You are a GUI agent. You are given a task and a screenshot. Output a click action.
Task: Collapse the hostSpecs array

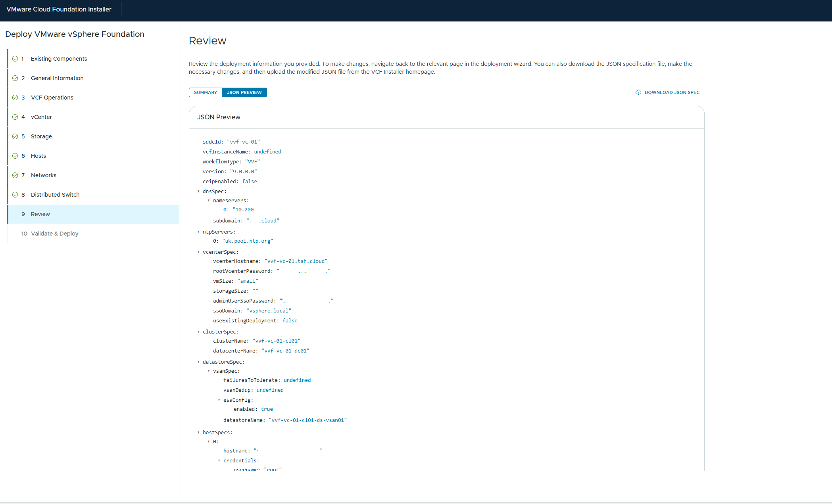tap(198, 433)
